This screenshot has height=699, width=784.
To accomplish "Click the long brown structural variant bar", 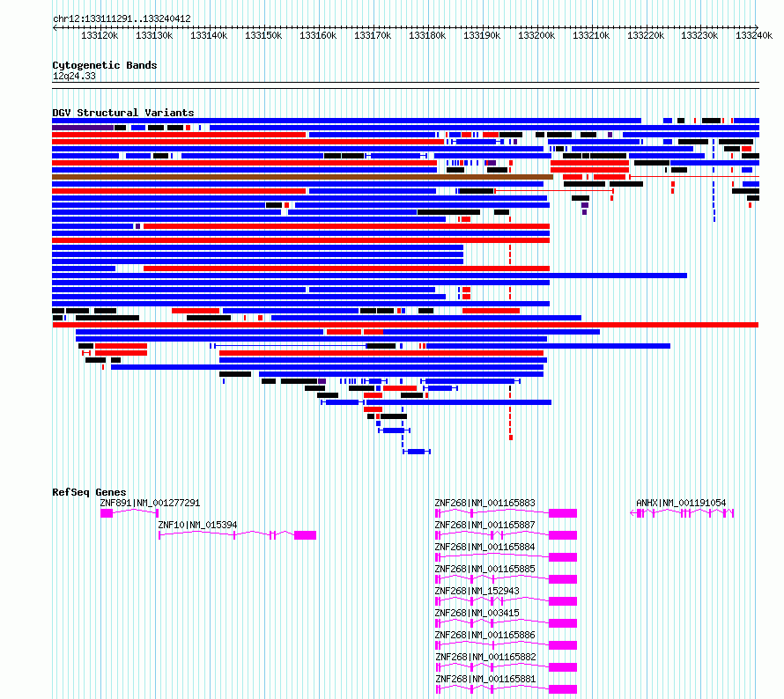I will (x=302, y=177).
